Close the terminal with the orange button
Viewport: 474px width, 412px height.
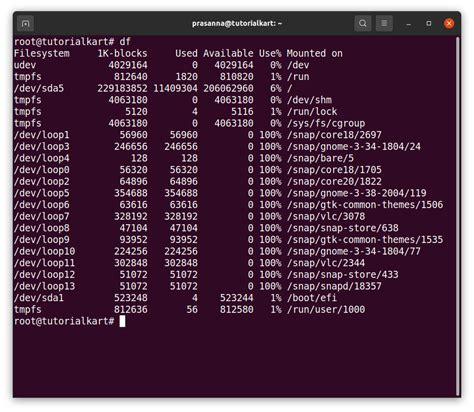(x=449, y=23)
